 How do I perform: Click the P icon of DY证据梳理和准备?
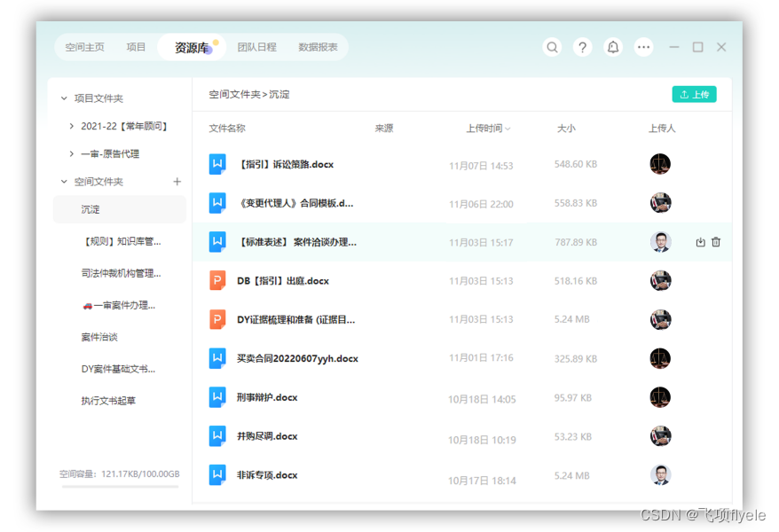(x=217, y=319)
